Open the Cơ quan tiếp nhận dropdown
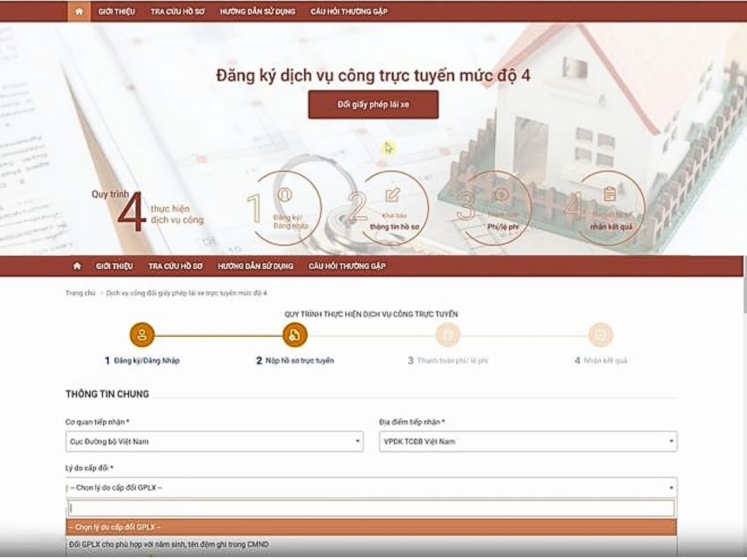 click(x=214, y=442)
